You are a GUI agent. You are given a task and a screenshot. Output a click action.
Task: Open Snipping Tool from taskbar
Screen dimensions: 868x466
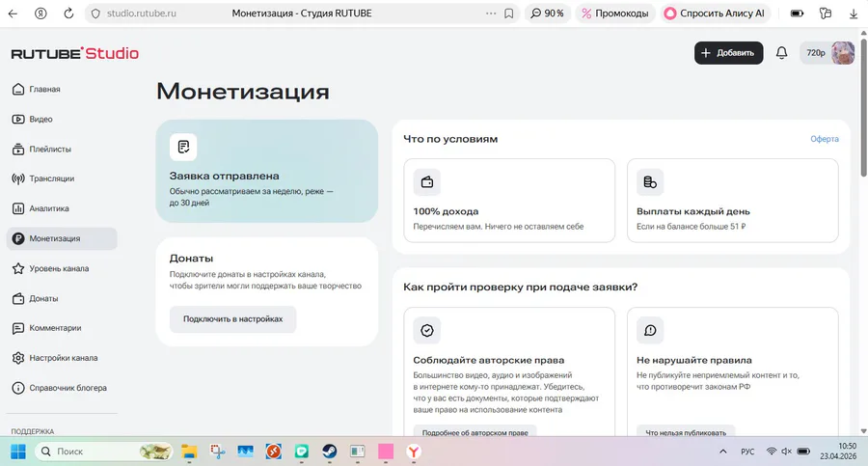[218, 452]
